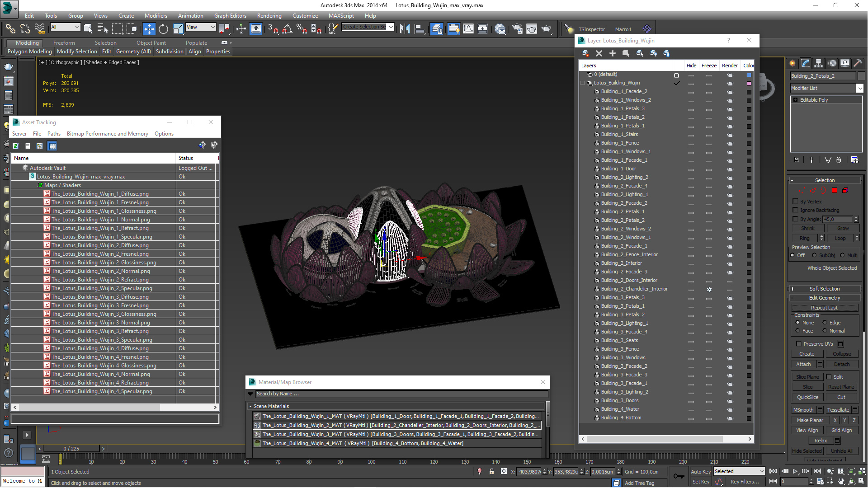The height and width of the screenshot is (488, 868).
Task: Click the Attach button
Action: click(x=803, y=364)
